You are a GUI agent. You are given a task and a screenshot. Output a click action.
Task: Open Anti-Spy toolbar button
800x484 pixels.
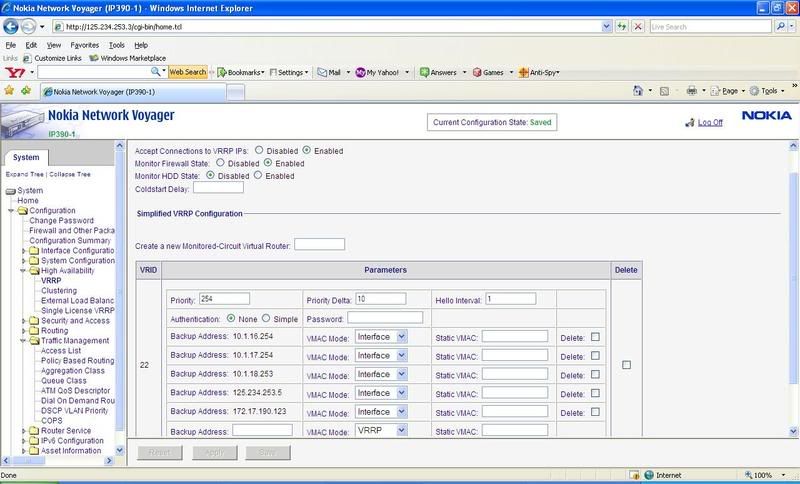(539, 72)
